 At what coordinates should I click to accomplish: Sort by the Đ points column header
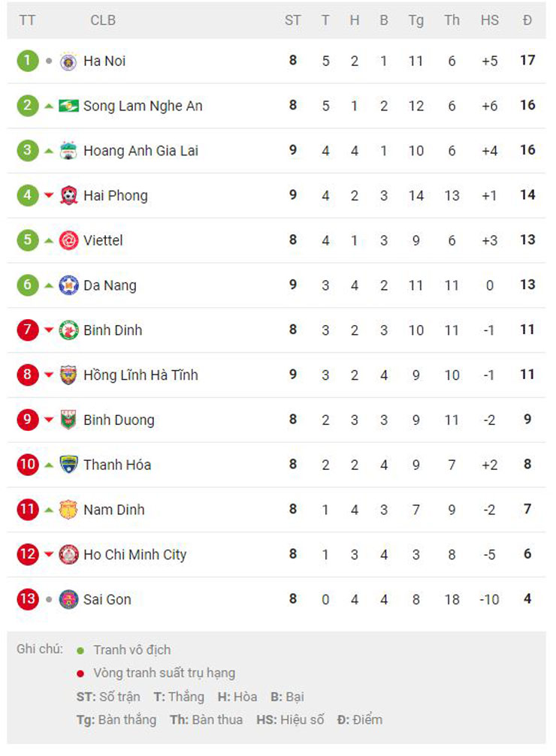pos(527,20)
